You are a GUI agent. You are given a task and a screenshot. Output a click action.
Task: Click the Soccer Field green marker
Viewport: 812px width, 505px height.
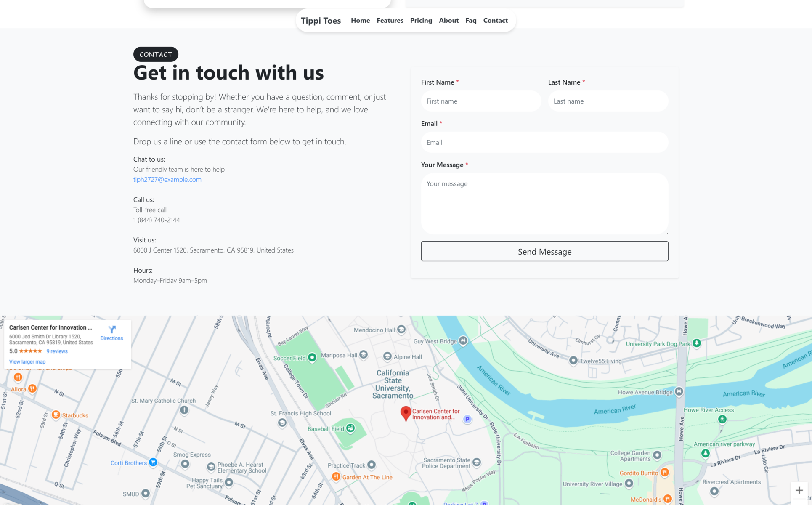pyautogui.click(x=312, y=357)
